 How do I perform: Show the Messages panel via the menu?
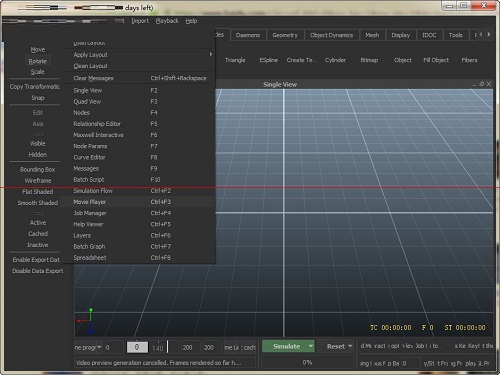point(139,169)
